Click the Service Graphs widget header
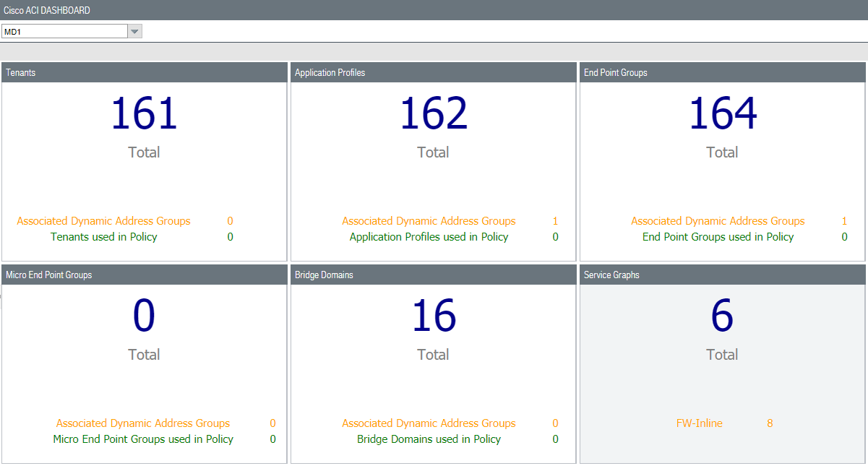Viewport: 868px width, 466px height. click(x=723, y=275)
